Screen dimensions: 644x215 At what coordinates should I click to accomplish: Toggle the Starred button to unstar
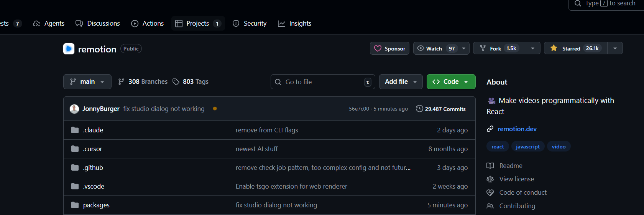coord(576,49)
